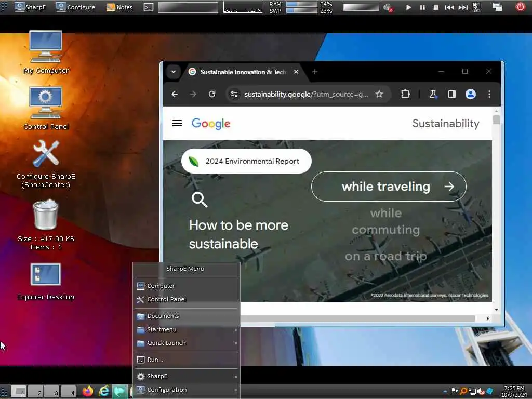Switch to virtual desktop 1
The width and height of the screenshot is (532, 399).
click(x=18, y=392)
